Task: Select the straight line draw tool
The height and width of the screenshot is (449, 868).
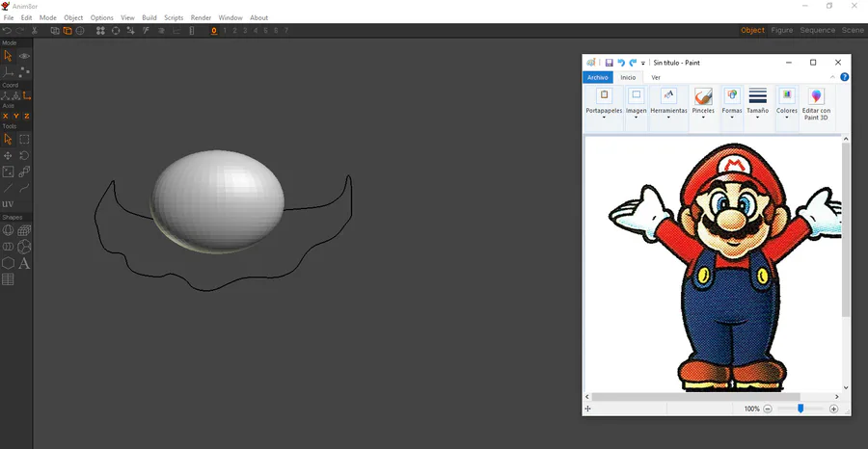Action: [8, 188]
